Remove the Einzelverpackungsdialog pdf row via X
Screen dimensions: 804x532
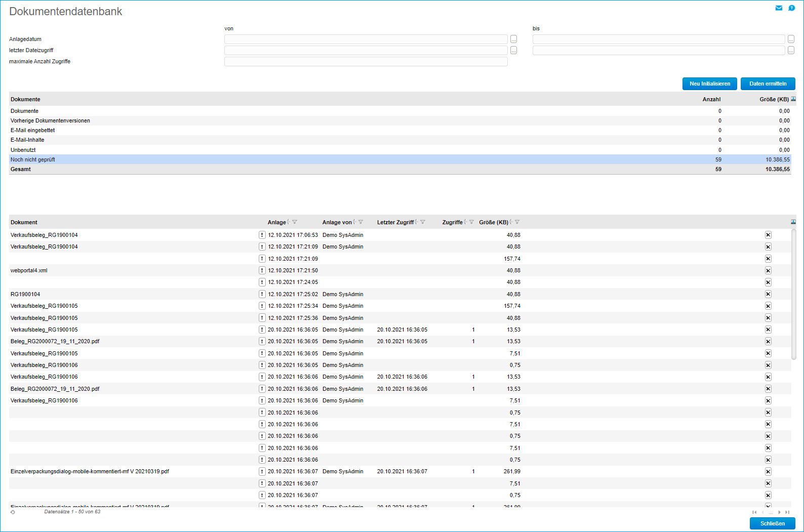[768, 471]
